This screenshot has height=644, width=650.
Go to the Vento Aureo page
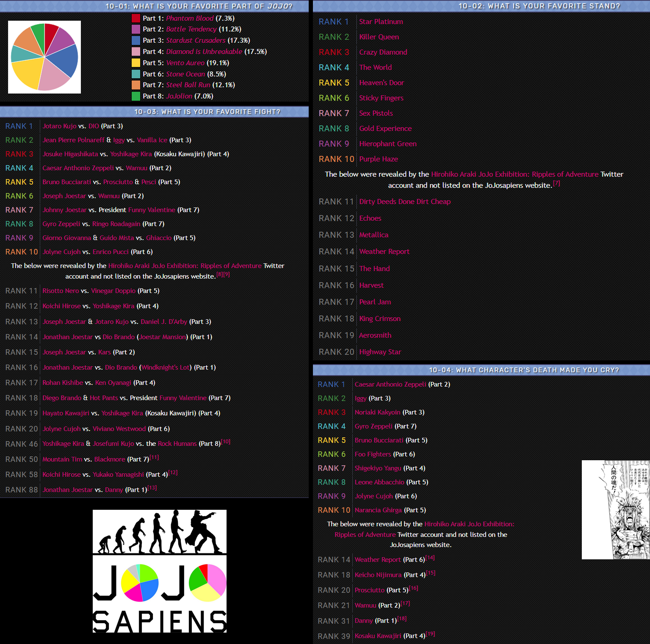tap(185, 63)
